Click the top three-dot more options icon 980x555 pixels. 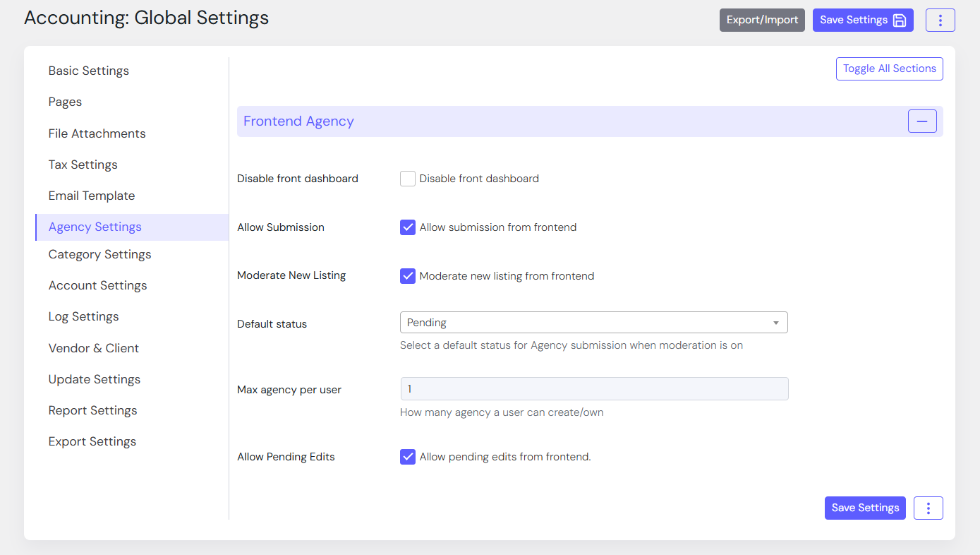[940, 20]
